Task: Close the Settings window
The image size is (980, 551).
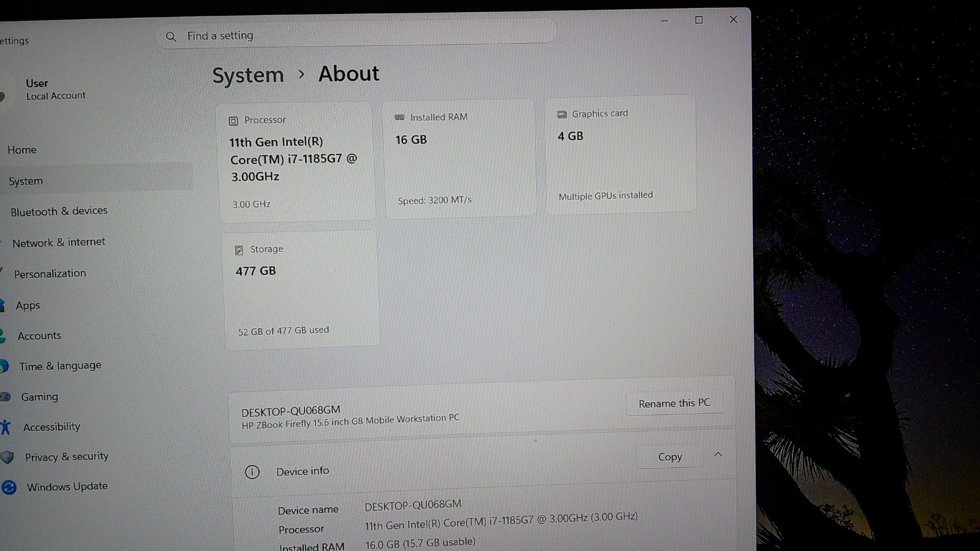Action: click(x=733, y=20)
